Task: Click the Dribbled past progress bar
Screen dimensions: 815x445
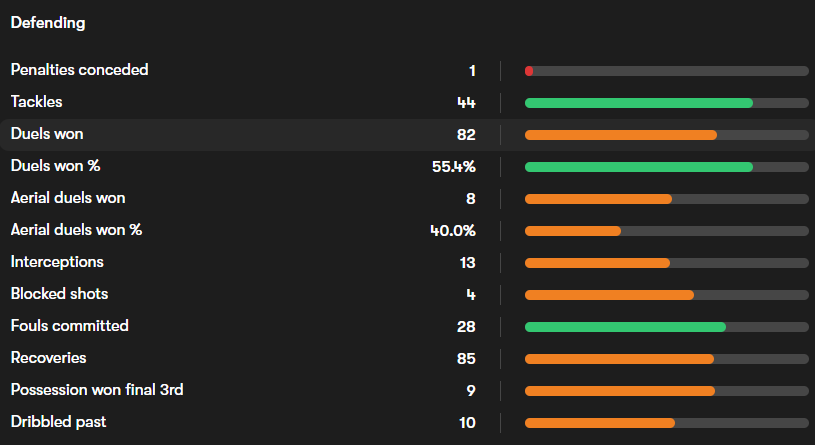Action: (599, 423)
